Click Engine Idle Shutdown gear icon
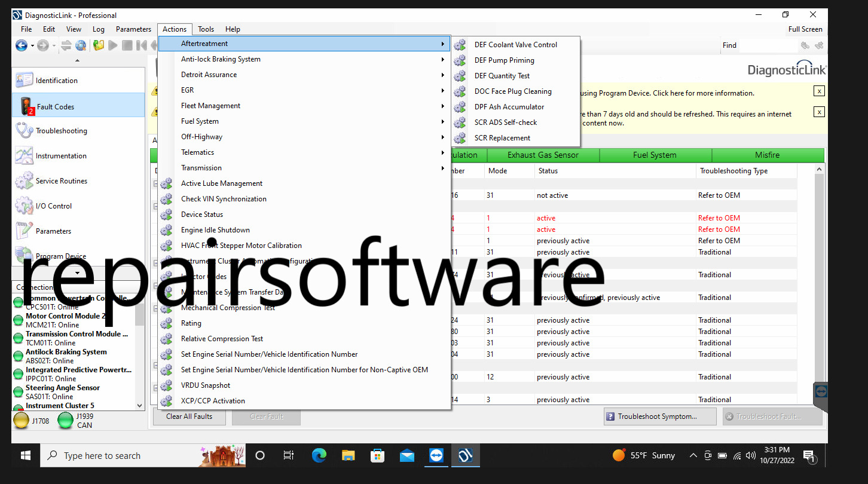 point(166,230)
